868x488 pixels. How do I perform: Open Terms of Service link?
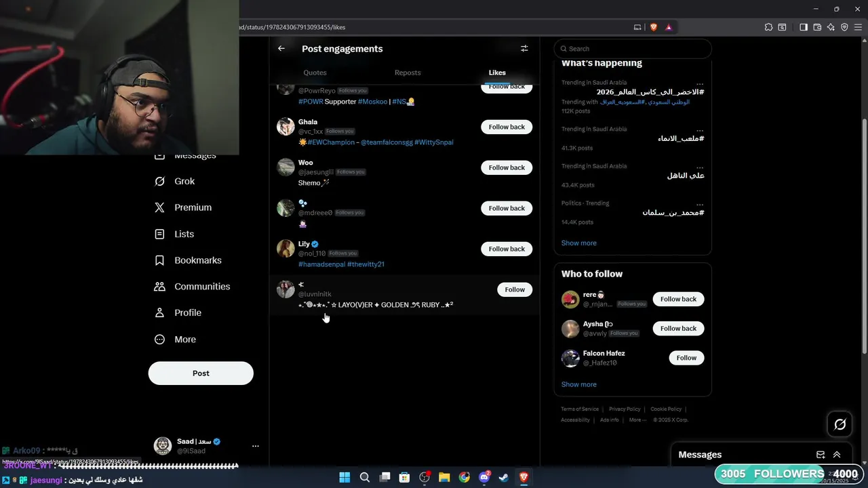point(580,409)
